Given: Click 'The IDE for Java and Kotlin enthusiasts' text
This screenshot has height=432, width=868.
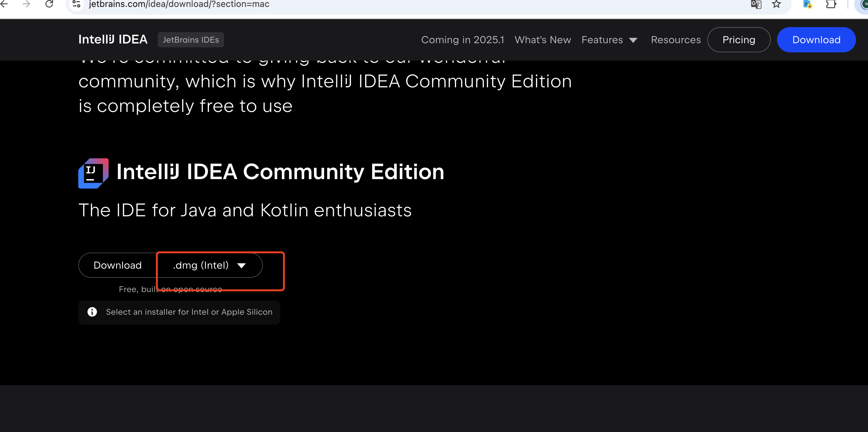Looking at the screenshot, I should (245, 210).
